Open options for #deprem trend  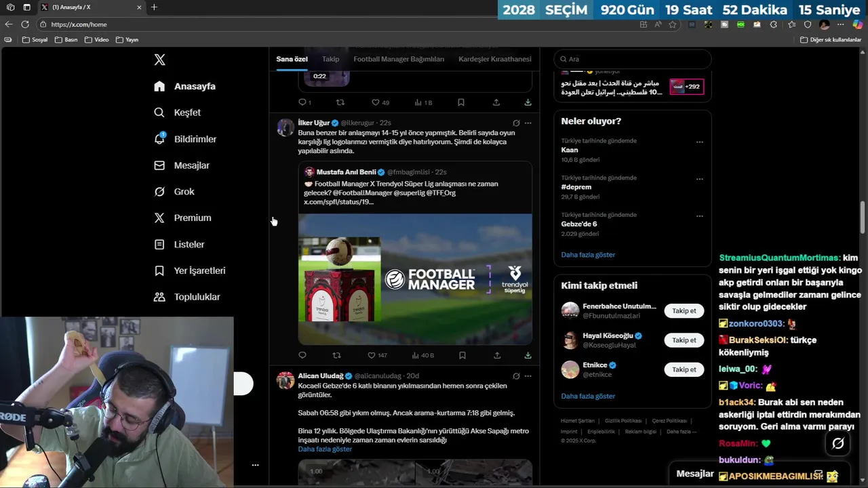699,180
